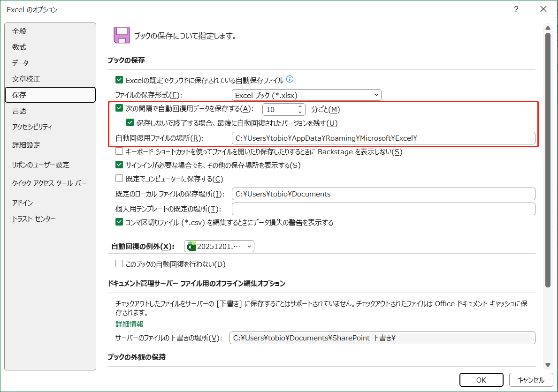The image size is (558, 392).
Task: Disable 保存しないで終了する場合のバージョン保持
Action: [130, 122]
